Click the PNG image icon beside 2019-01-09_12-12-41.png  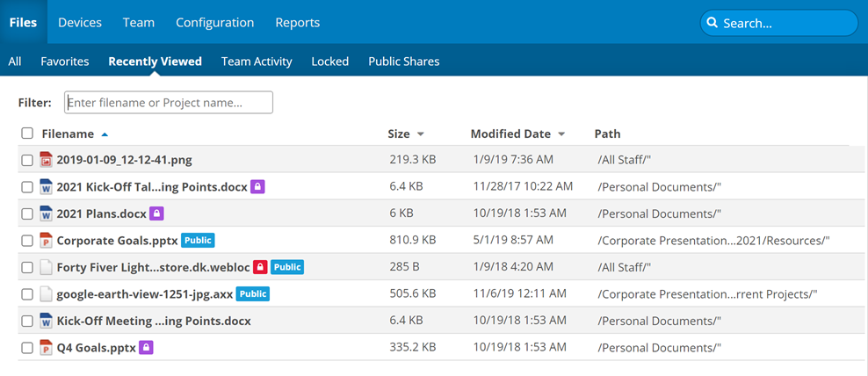47,160
